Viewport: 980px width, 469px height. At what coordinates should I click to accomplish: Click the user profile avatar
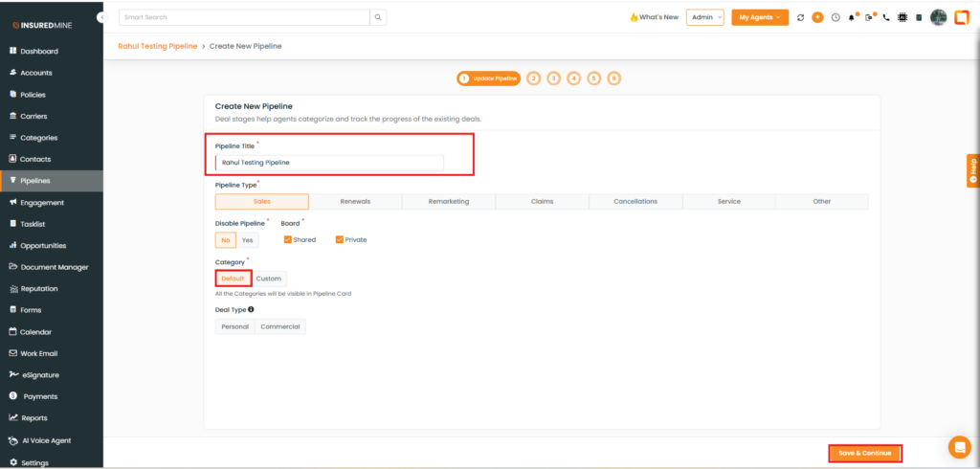click(x=938, y=17)
